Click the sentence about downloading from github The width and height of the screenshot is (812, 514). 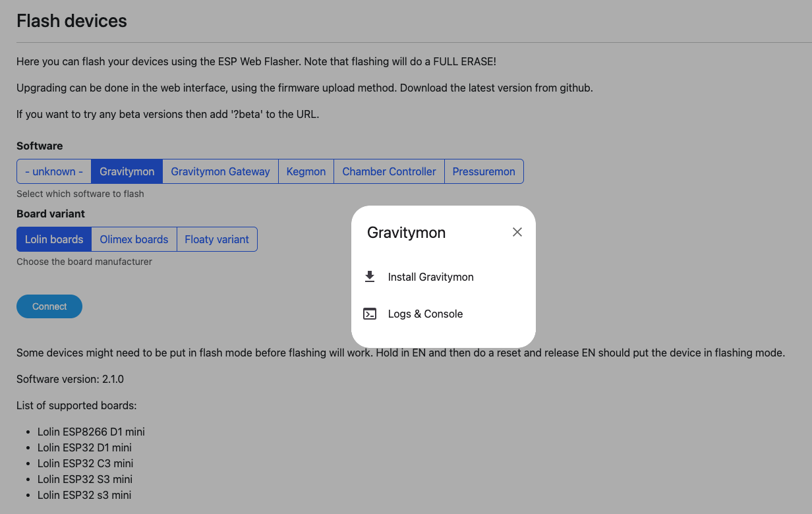(304, 88)
